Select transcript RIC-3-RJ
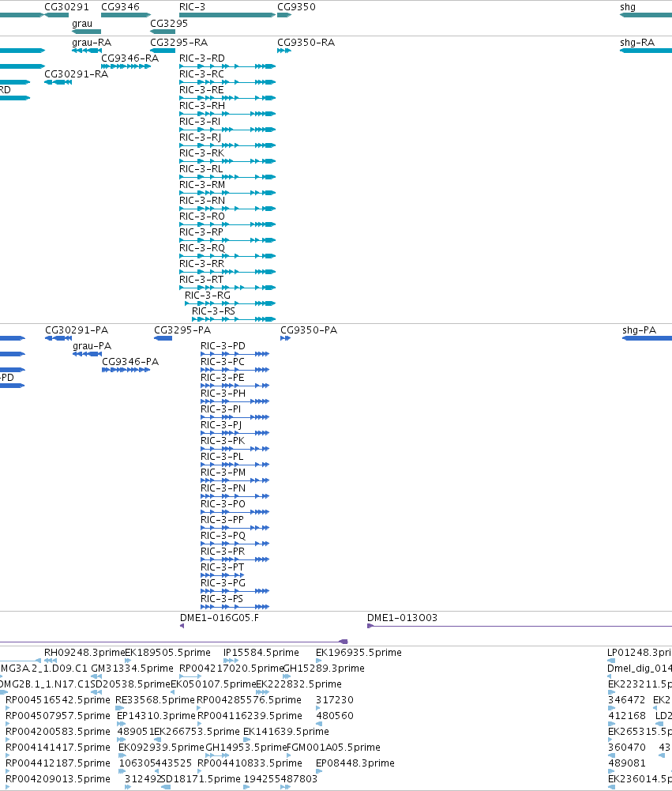Image resolution: width=672 pixels, height=791 pixels. click(227, 145)
